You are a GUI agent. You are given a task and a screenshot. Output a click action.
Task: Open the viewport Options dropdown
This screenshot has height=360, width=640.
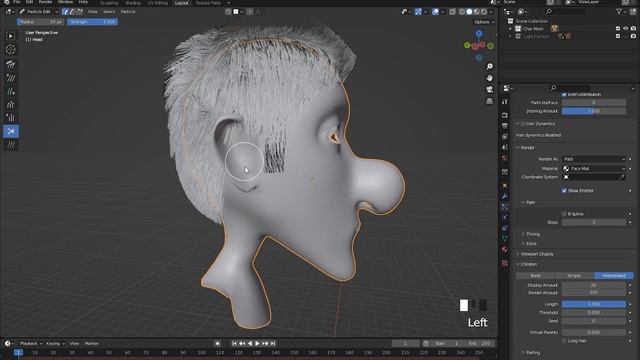coord(484,22)
